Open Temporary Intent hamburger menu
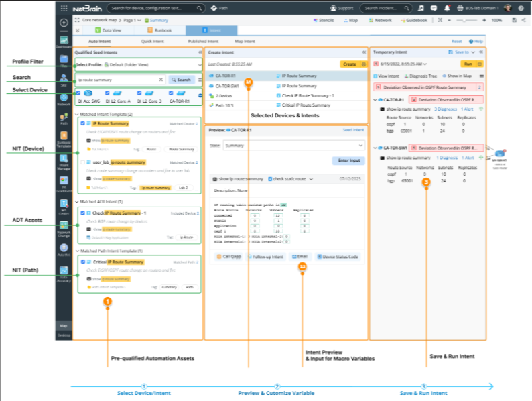 pyautogui.click(x=482, y=76)
